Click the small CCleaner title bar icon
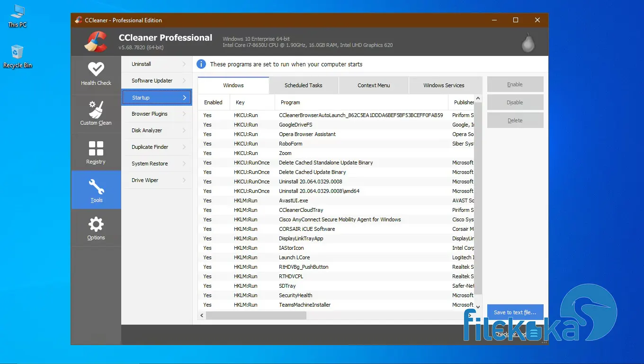The height and width of the screenshot is (364, 644). [x=79, y=20]
